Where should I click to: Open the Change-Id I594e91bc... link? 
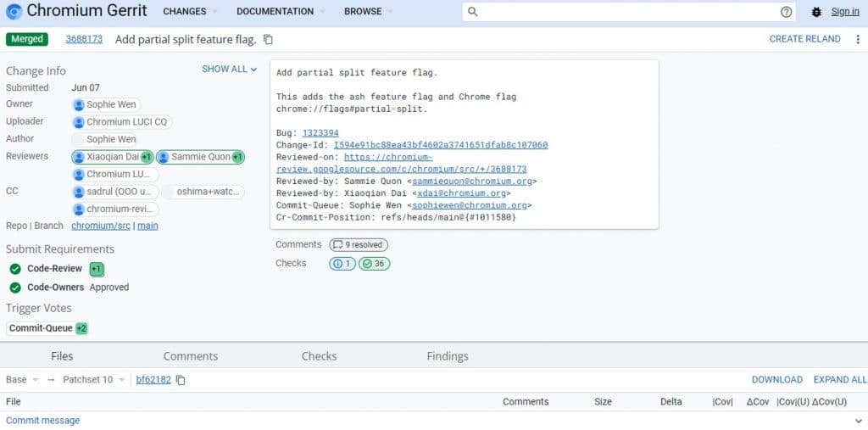click(x=441, y=145)
